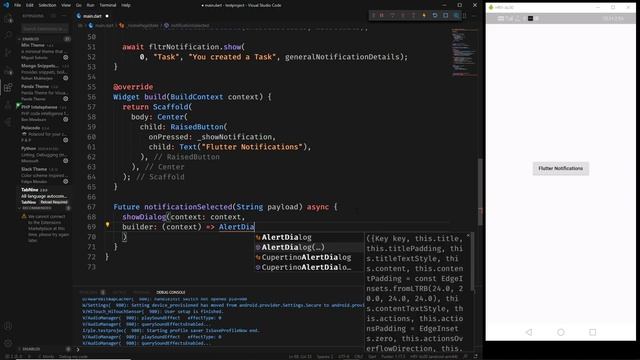Click split editor icon in tab bar
Screen dimensions: 640x360
pyautogui.click(x=465, y=16)
